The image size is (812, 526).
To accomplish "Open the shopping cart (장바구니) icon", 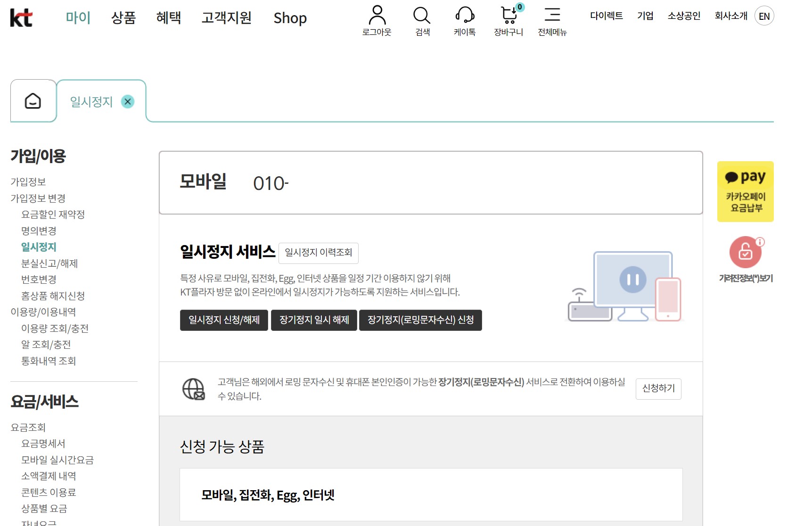I will click(509, 21).
